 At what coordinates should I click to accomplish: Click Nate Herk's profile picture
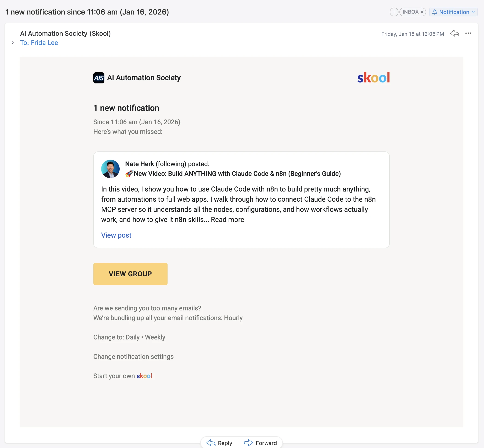click(110, 169)
